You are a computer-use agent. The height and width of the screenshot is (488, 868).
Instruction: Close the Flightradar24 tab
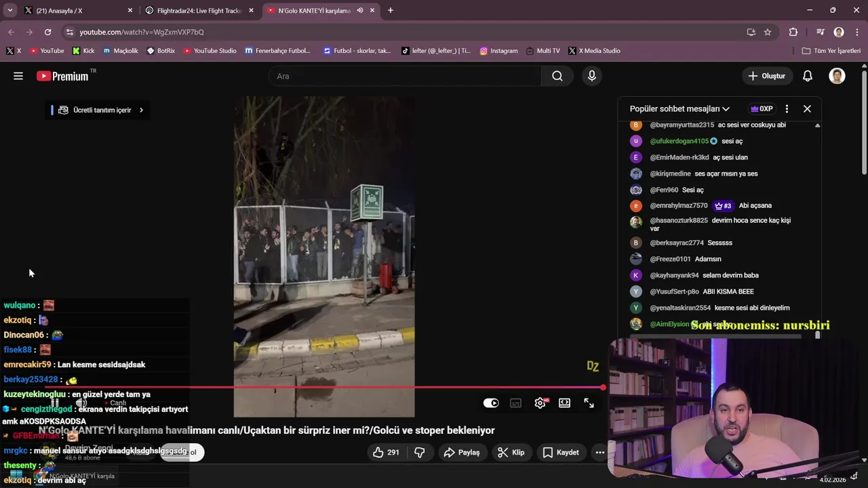click(251, 10)
